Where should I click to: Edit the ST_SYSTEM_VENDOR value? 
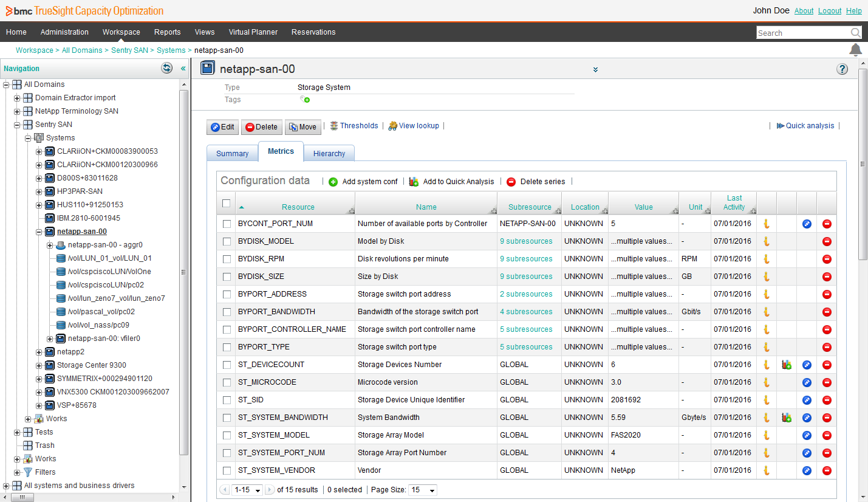[x=807, y=470]
